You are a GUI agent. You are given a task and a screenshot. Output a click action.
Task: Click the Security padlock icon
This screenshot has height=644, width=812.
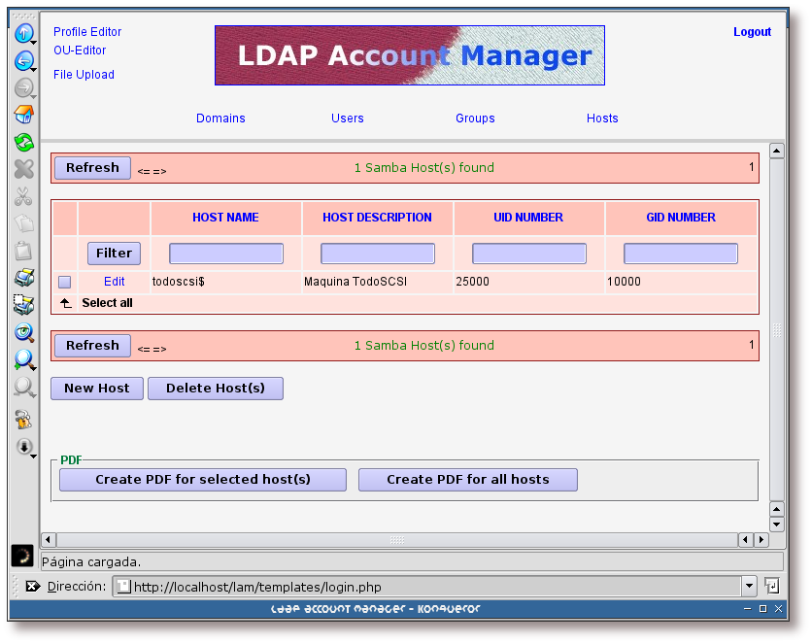pos(23,420)
